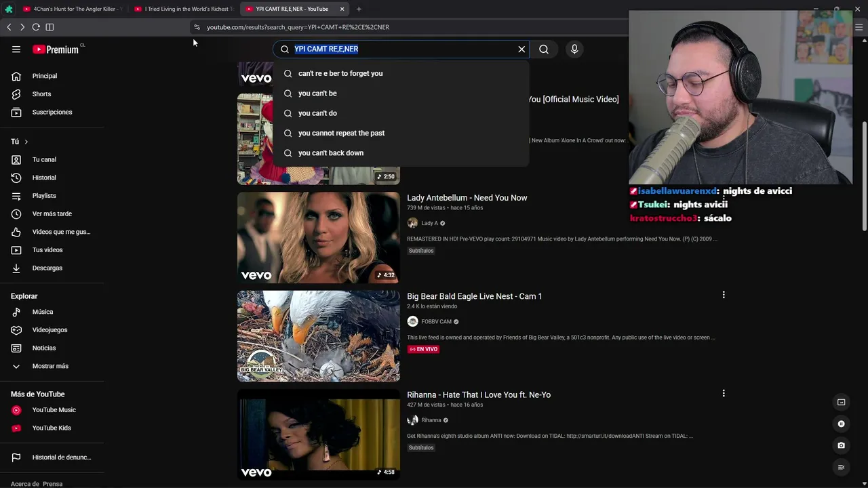The height and width of the screenshot is (488, 868).
Task: Open the Rihanna Hate That I Love You thumbnail
Action: (x=319, y=434)
